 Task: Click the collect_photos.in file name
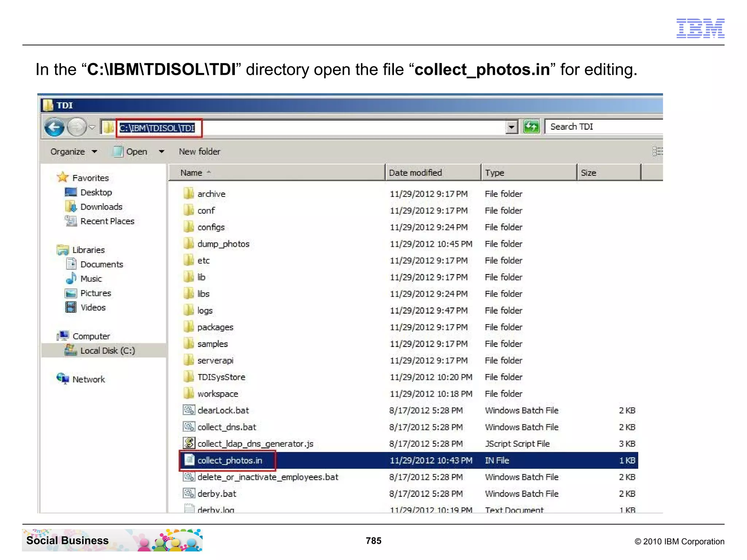[230, 460]
